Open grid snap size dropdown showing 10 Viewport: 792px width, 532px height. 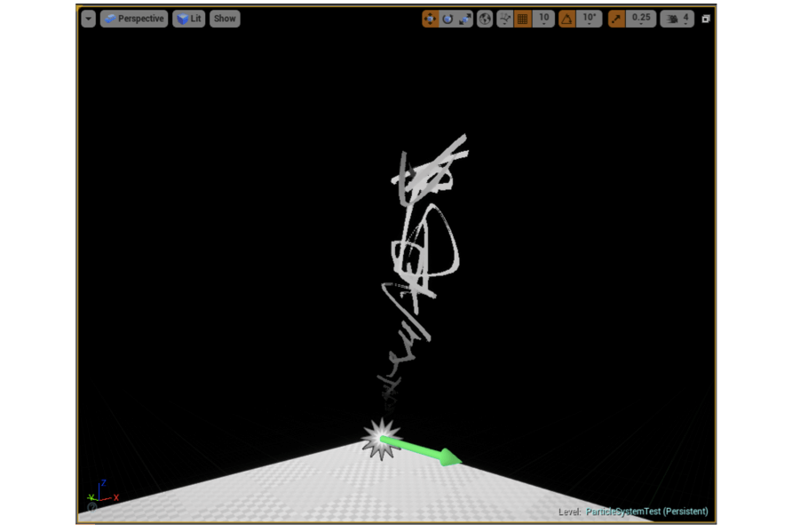(x=543, y=19)
